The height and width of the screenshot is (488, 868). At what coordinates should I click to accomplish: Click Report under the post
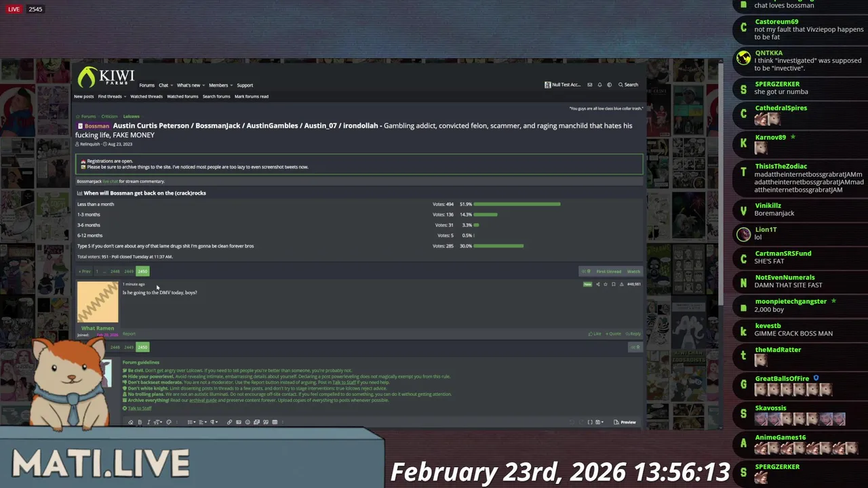coord(129,333)
